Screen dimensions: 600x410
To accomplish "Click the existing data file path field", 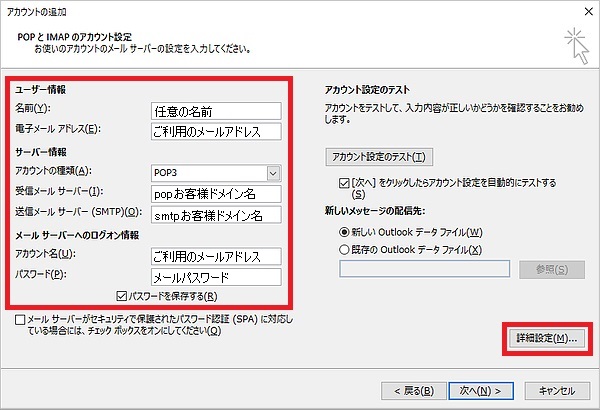I will point(427,269).
